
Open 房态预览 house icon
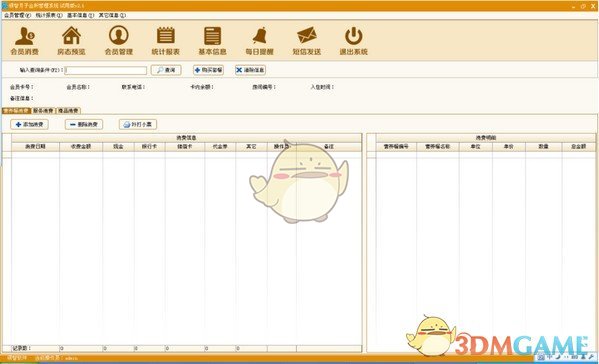click(x=71, y=40)
